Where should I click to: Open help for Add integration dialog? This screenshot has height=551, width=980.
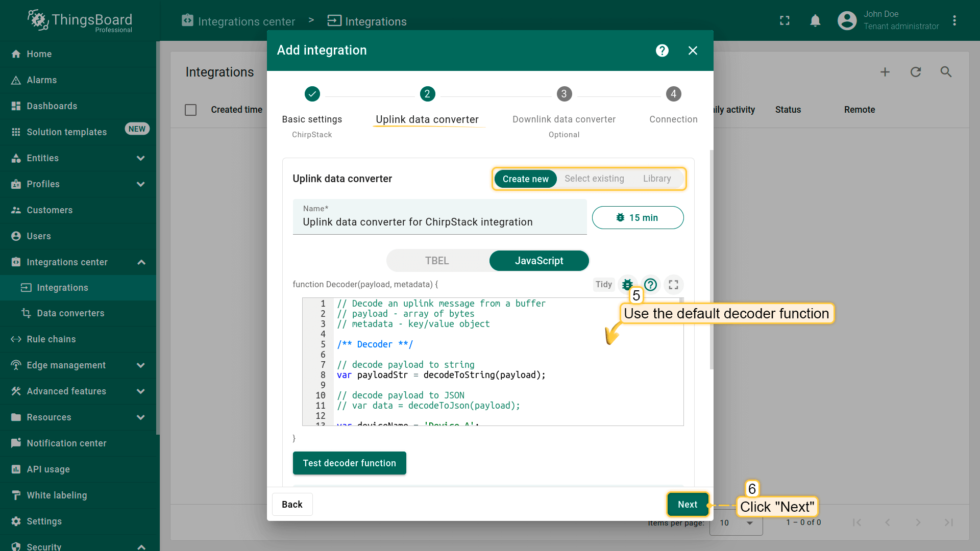click(x=662, y=51)
